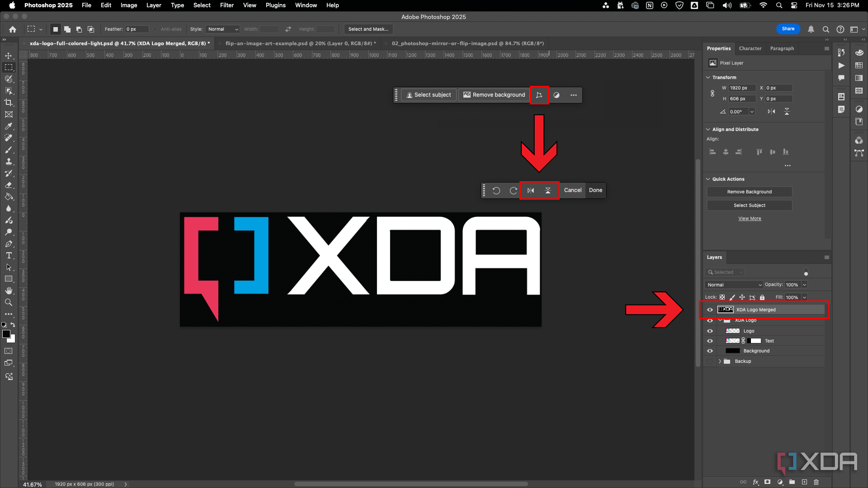Screen dimensions: 868x488
Task: Select the Eraser tool
Action: pyautogui.click(x=9, y=185)
